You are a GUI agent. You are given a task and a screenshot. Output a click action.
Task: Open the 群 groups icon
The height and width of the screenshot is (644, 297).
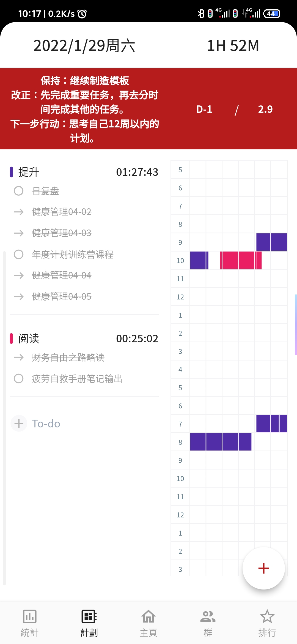pos(208,616)
